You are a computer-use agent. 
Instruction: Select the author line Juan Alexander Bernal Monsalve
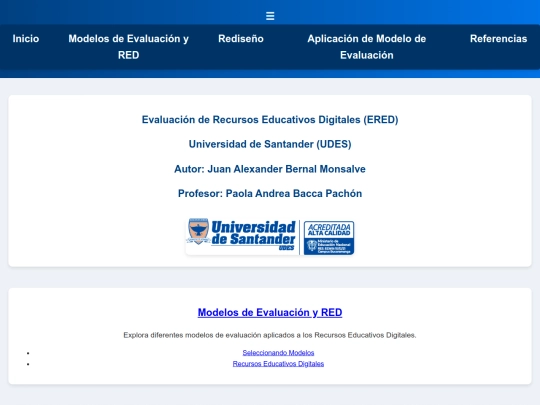pyautogui.click(x=270, y=169)
